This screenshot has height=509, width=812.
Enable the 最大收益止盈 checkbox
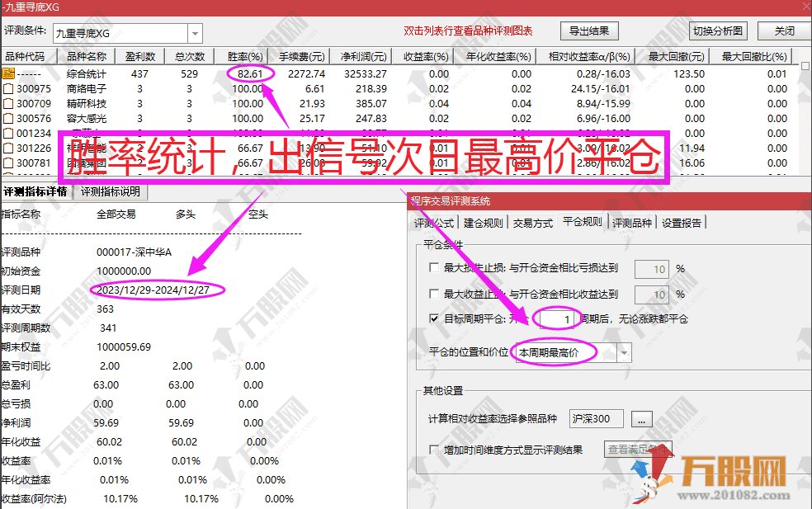pos(434,294)
